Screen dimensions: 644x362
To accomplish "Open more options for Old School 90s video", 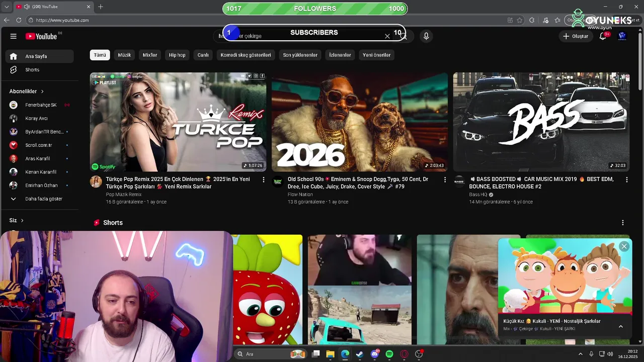I will [445, 179].
